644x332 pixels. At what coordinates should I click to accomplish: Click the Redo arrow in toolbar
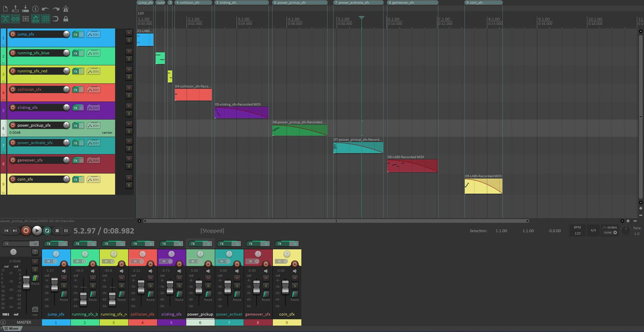click(x=55, y=9)
